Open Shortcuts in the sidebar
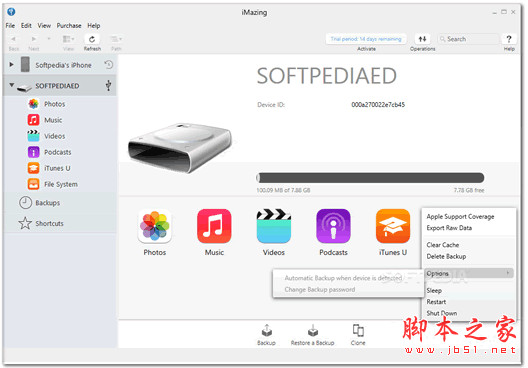The image size is (528, 368). point(49,224)
